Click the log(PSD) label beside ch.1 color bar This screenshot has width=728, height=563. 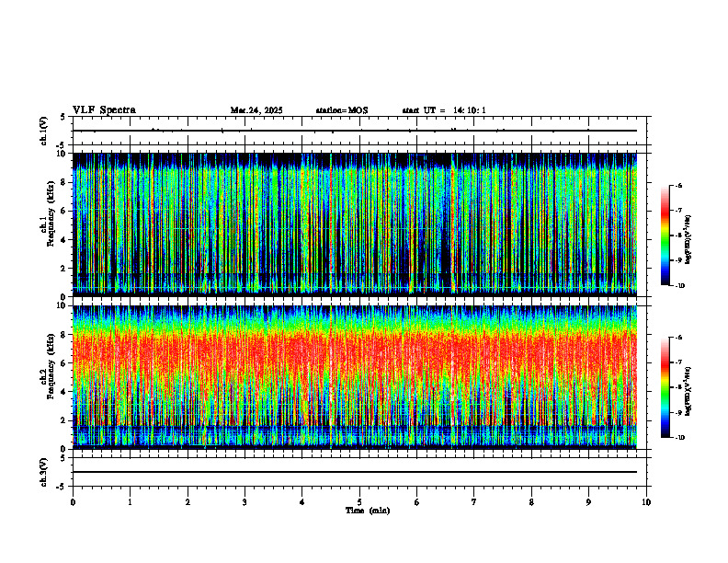pos(688,240)
